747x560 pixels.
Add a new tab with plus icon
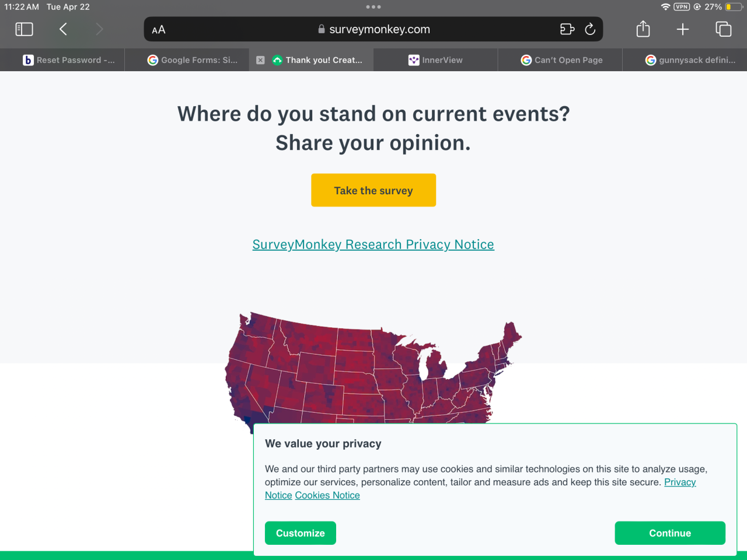[x=682, y=29]
